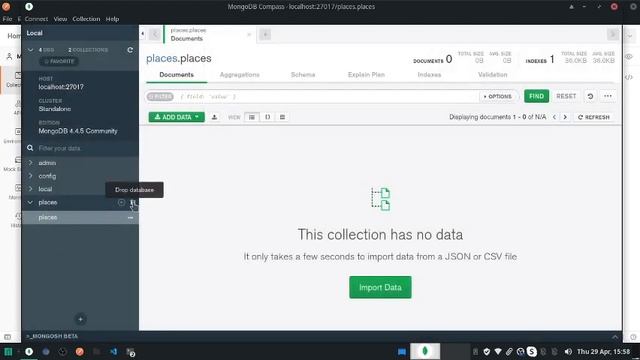Open Skype from the system tray
640x360 pixels.
(x=531, y=351)
